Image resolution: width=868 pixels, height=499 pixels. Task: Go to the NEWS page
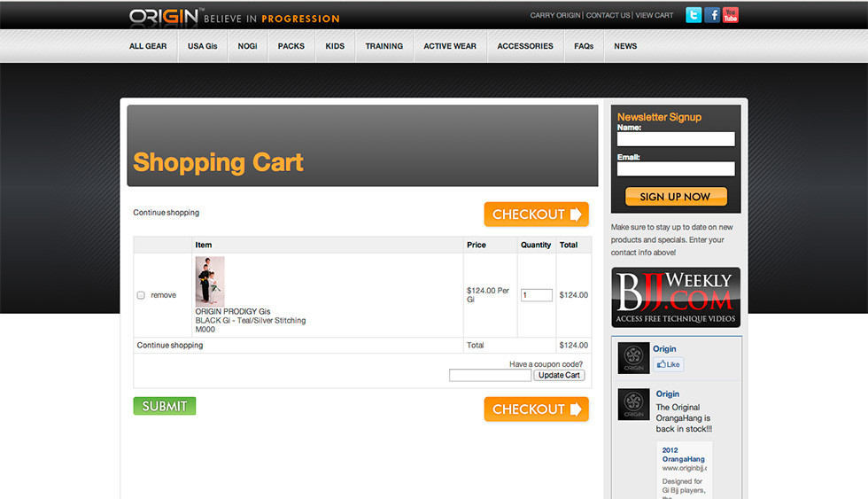pos(625,46)
